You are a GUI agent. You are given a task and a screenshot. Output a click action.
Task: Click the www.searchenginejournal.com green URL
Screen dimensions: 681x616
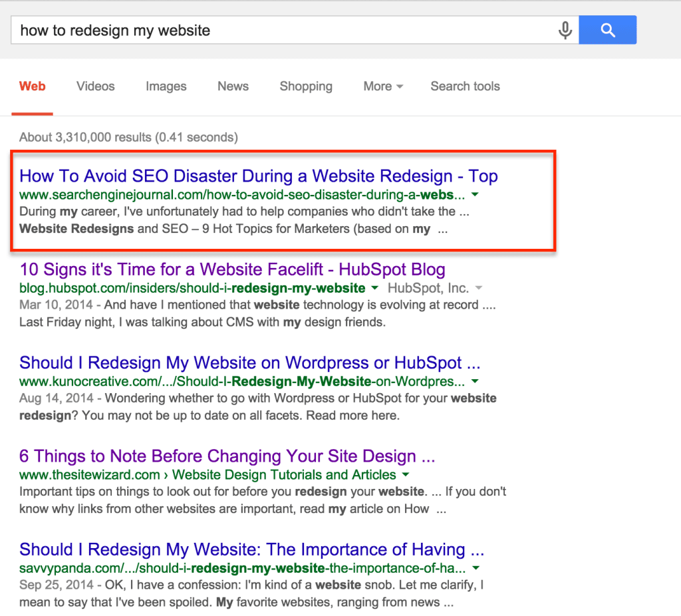point(242,195)
